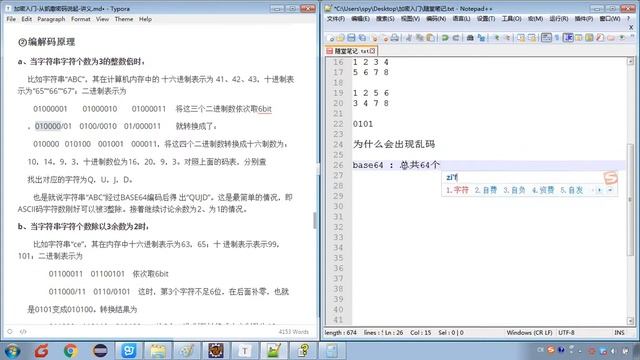Toggle Typora sidebar circle icon at bottom-left
The height and width of the screenshot is (360, 640).
pyautogui.click(x=10, y=331)
